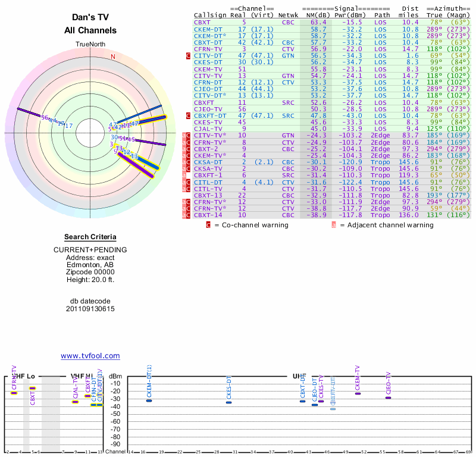The width and height of the screenshot is (476, 457).
Task: Open the www.tvfool.com link
Action: [90, 356]
